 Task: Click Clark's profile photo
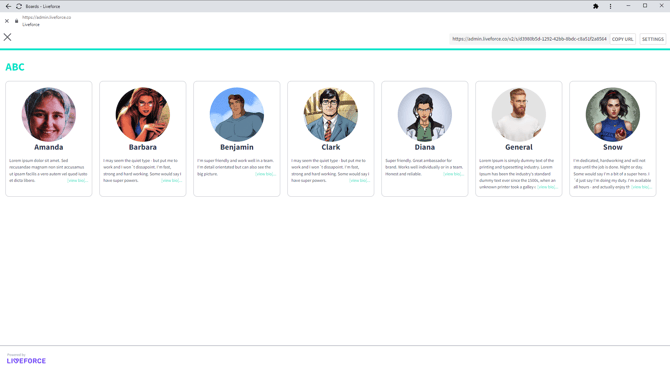click(x=331, y=114)
